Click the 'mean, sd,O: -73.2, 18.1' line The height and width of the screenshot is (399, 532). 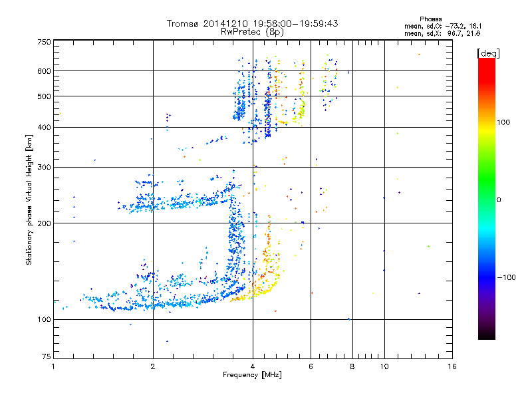point(443,26)
